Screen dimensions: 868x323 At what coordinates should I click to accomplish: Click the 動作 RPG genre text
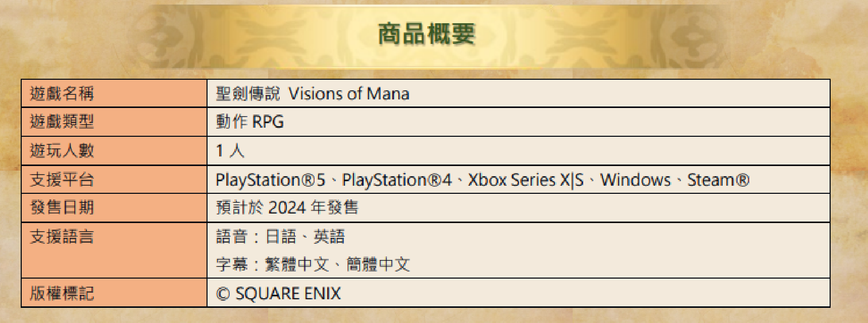pyautogui.click(x=250, y=122)
